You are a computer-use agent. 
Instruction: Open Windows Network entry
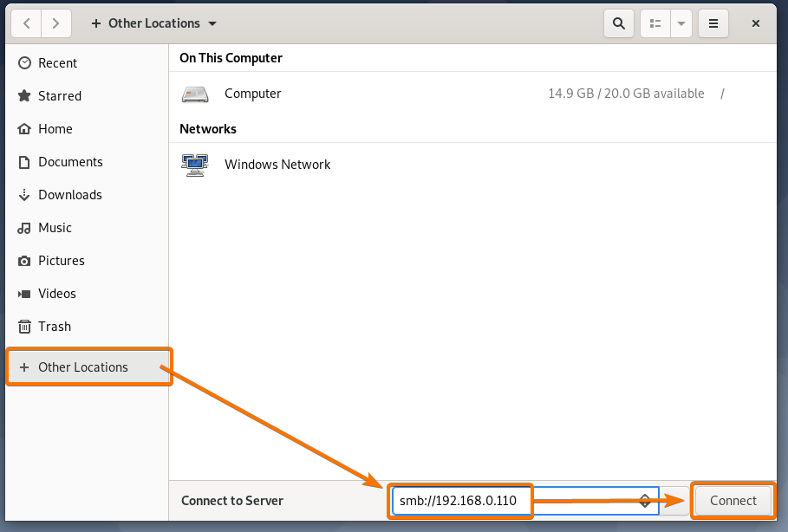click(x=277, y=165)
